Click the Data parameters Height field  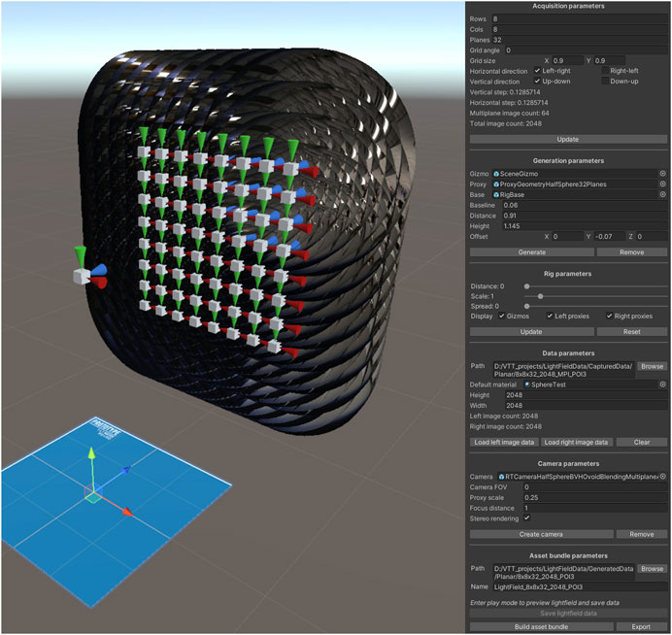pos(586,395)
